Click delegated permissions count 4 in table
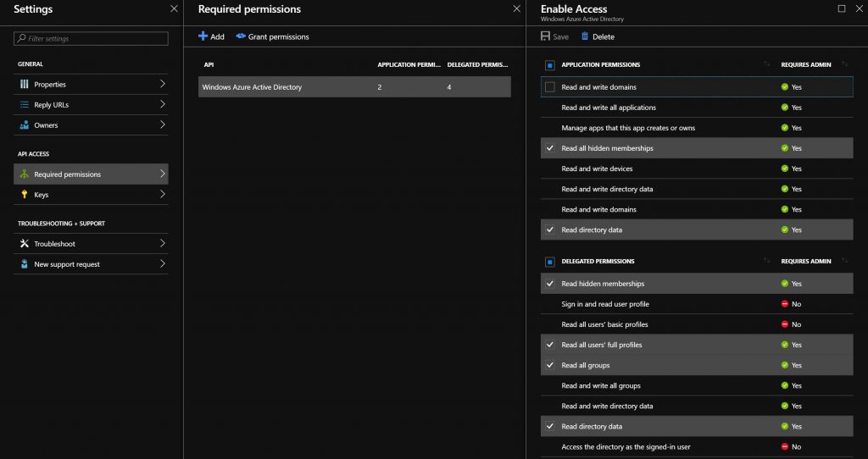Viewport: 868px width, 459px height. 449,87
